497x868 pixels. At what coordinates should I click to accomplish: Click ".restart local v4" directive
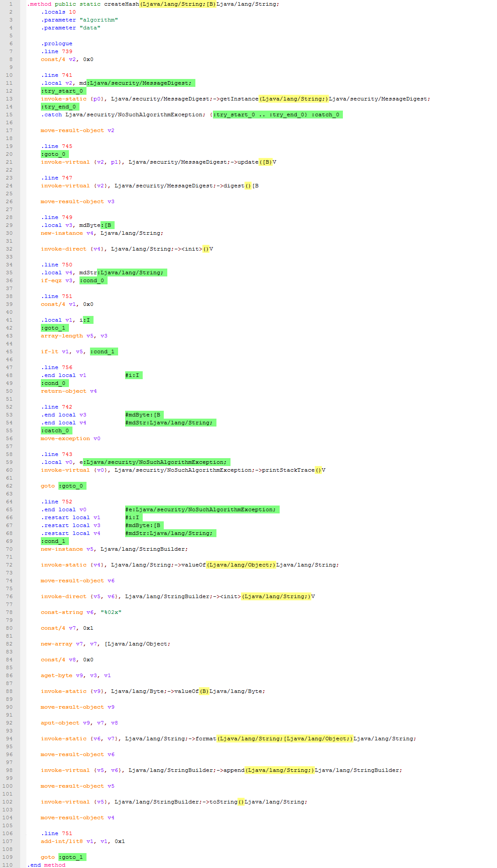tap(71, 533)
